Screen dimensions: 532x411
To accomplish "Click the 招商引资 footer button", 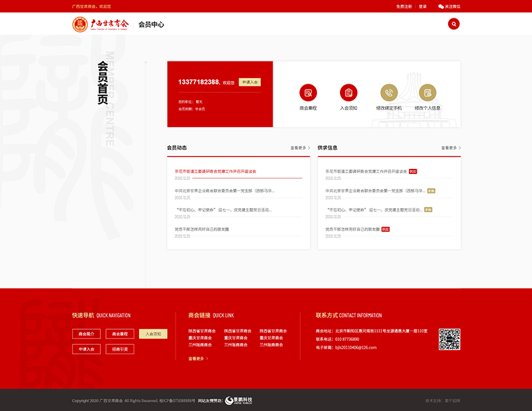I will (x=120, y=349).
